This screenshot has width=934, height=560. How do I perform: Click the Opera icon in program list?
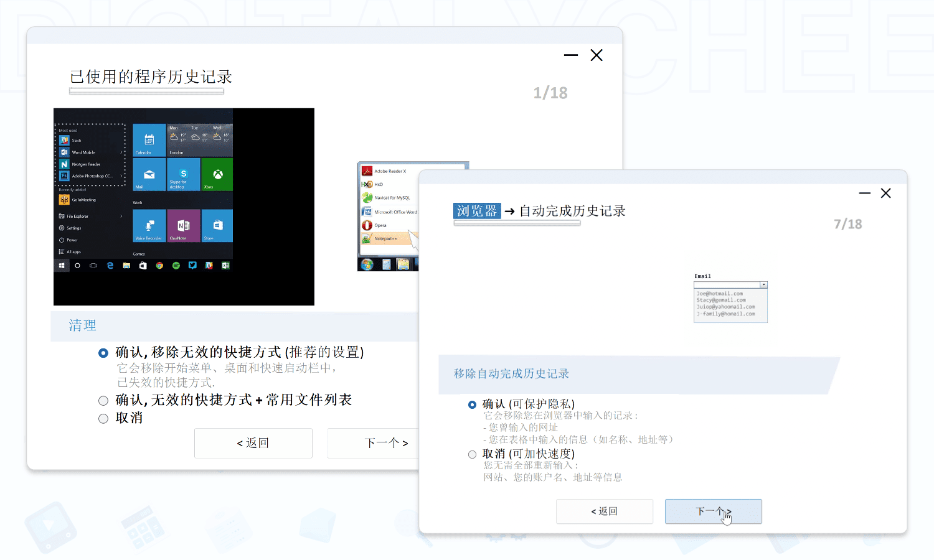pyautogui.click(x=367, y=225)
